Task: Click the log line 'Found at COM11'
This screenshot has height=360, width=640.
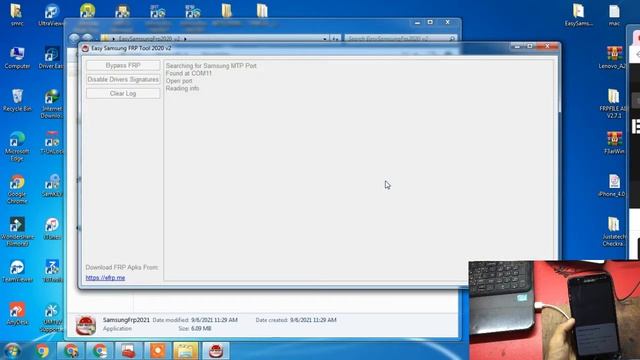Action: pos(189,73)
